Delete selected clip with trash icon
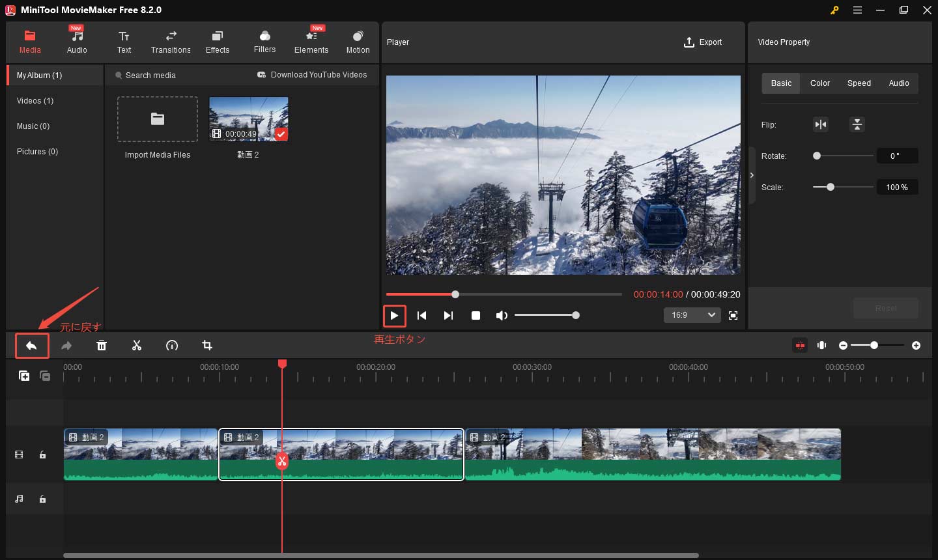Viewport: 938px width, 560px height. [x=102, y=346]
